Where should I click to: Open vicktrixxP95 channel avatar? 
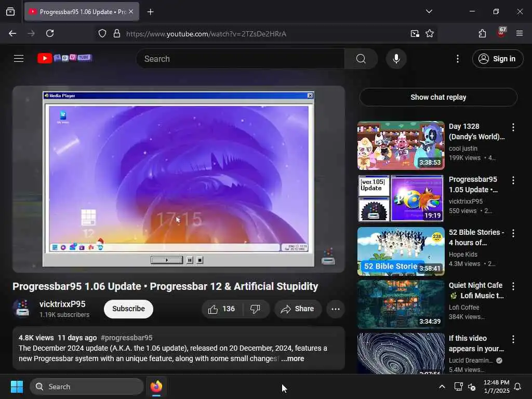point(22,309)
